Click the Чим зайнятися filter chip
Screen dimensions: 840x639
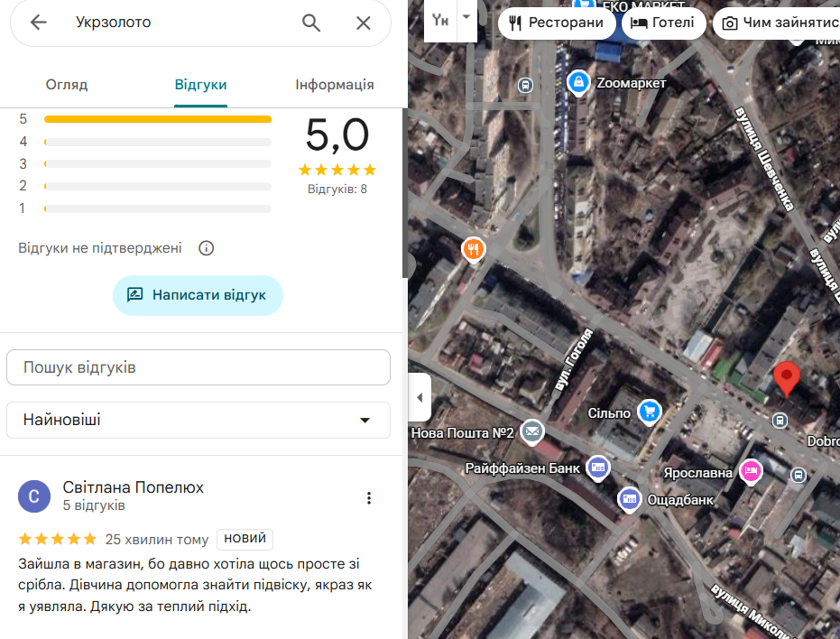tap(777, 23)
